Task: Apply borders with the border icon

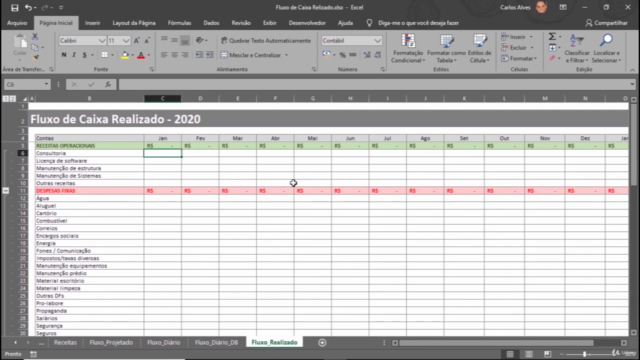Action: pyautogui.click(x=104, y=55)
